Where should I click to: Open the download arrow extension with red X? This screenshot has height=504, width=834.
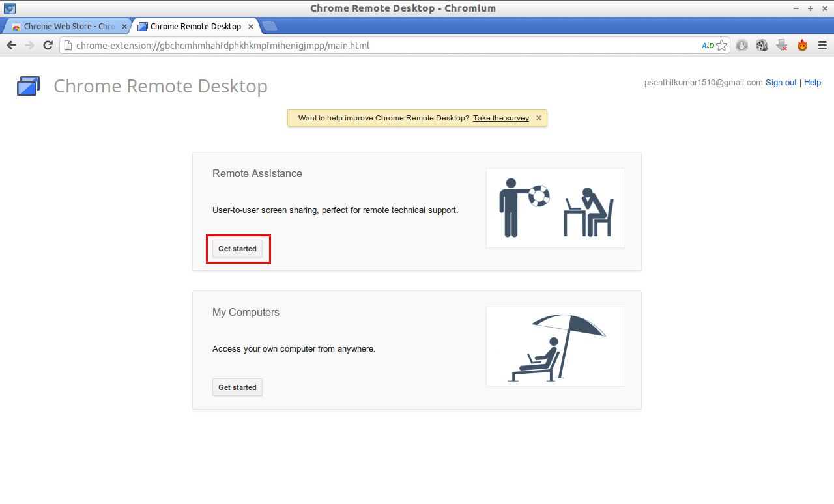(782, 46)
